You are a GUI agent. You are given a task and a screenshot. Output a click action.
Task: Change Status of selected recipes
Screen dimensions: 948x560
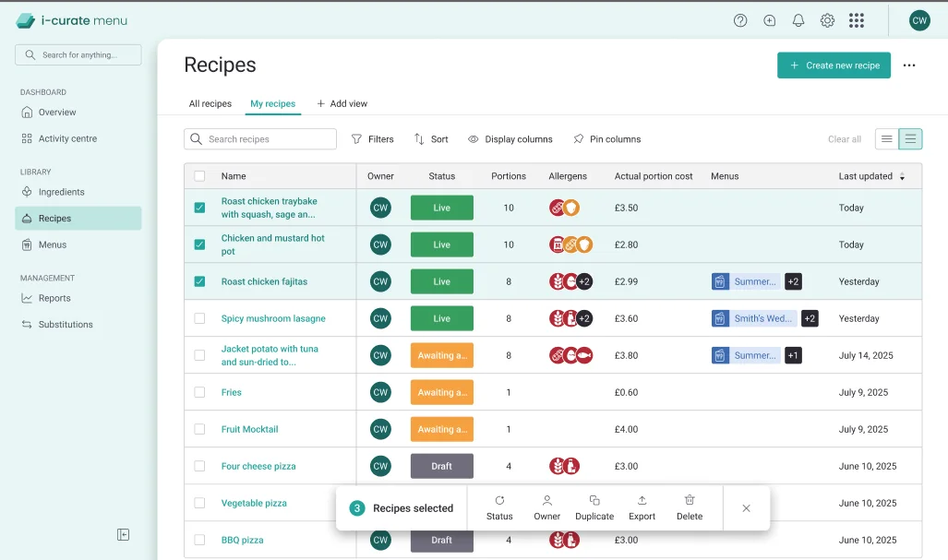point(499,508)
